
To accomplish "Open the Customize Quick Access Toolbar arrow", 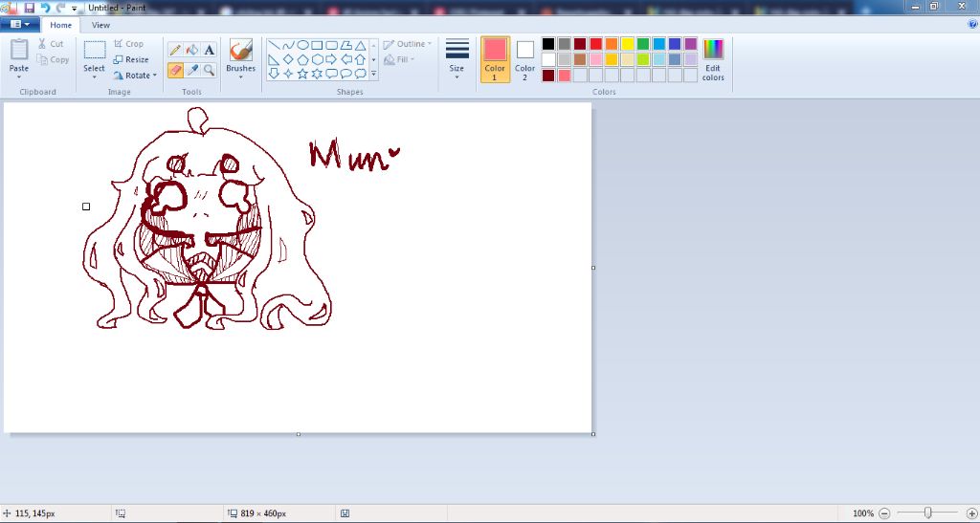I will (75, 8).
